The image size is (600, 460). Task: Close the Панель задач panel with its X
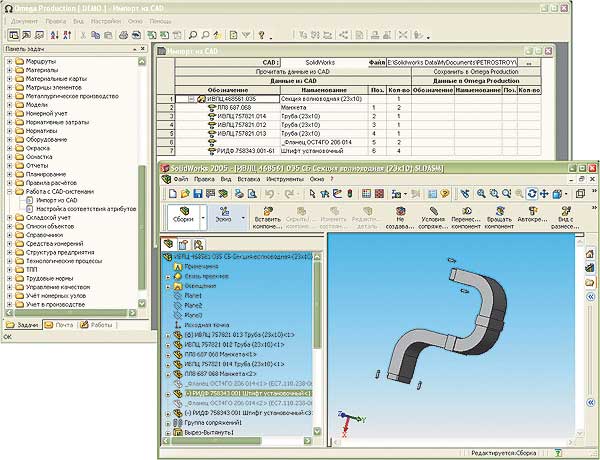coord(142,49)
